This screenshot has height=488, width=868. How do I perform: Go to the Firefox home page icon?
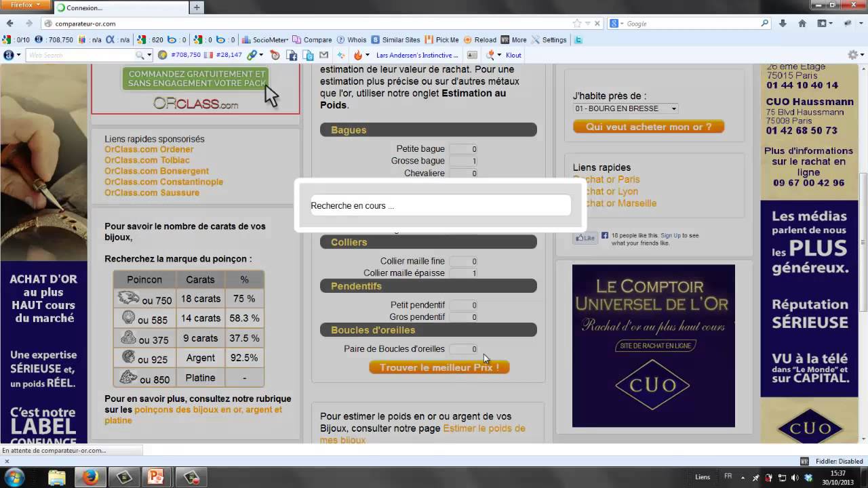[802, 24]
